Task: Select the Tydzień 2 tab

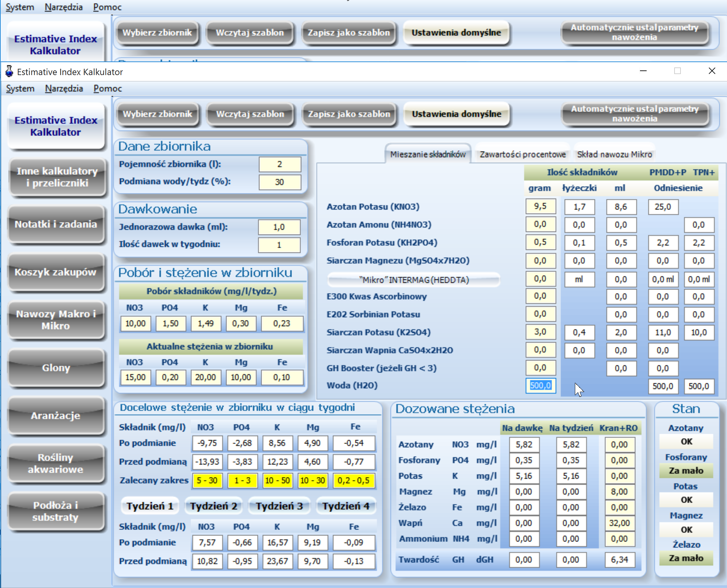Action: 214,506
